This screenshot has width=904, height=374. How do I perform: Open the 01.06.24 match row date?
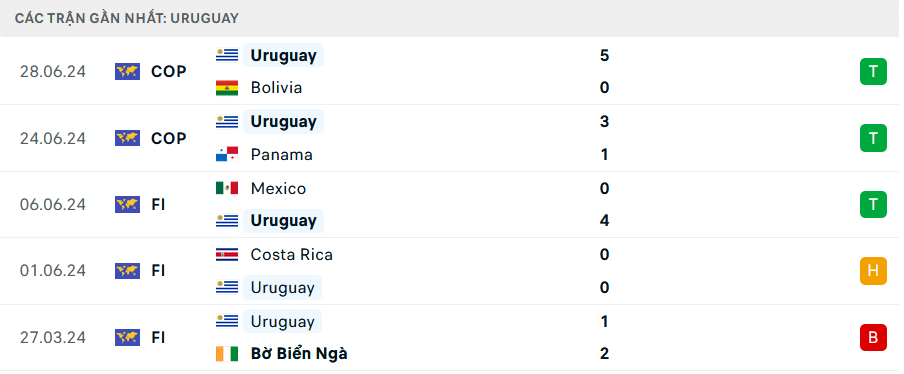(x=52, y=271)
